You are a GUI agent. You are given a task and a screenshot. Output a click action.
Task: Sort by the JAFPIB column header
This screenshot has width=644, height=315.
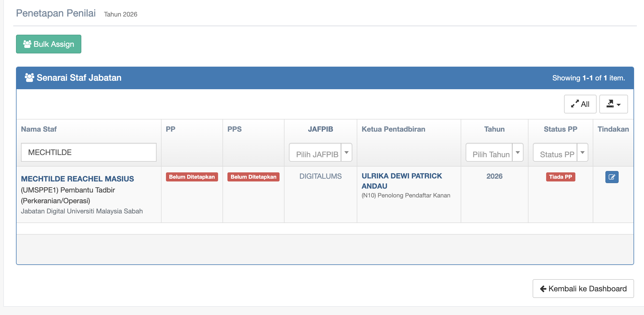tap(320, 129)
